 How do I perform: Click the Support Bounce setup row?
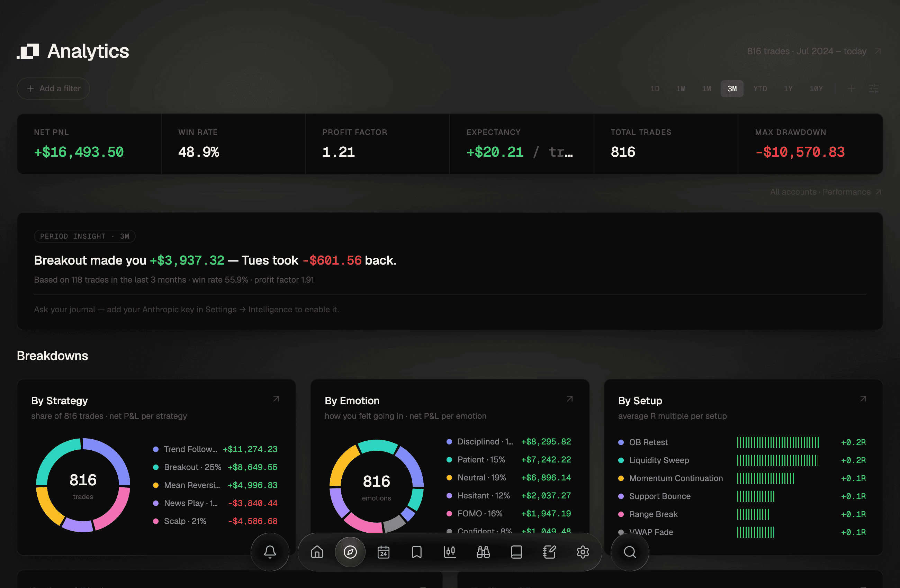(741, 496)
